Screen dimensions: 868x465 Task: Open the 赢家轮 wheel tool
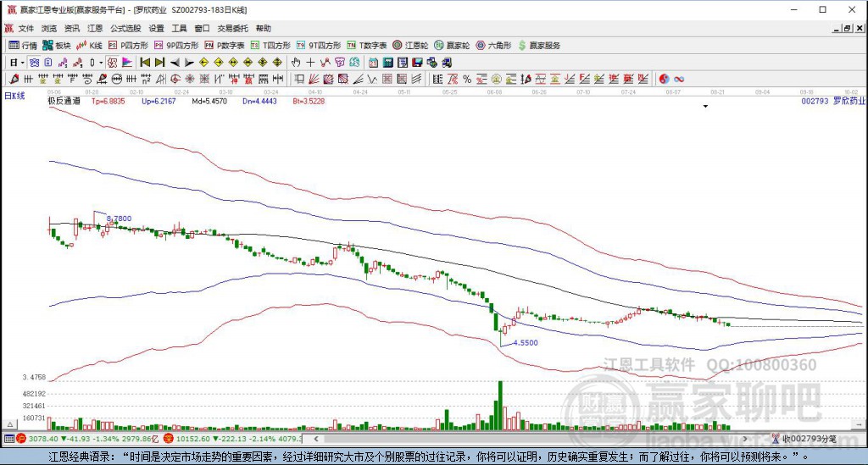click(x=452, y=46)
